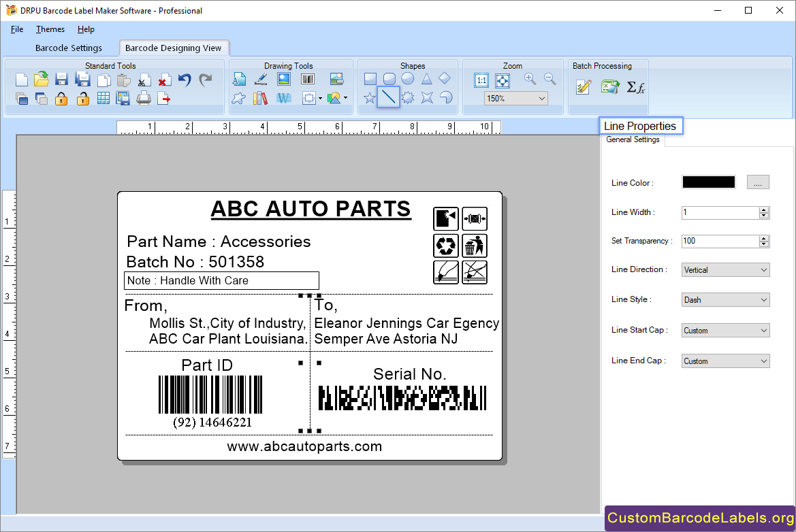This screenshot has width=796, height=532.
Task: Select the star shape tool
Action: pos(370,97)
